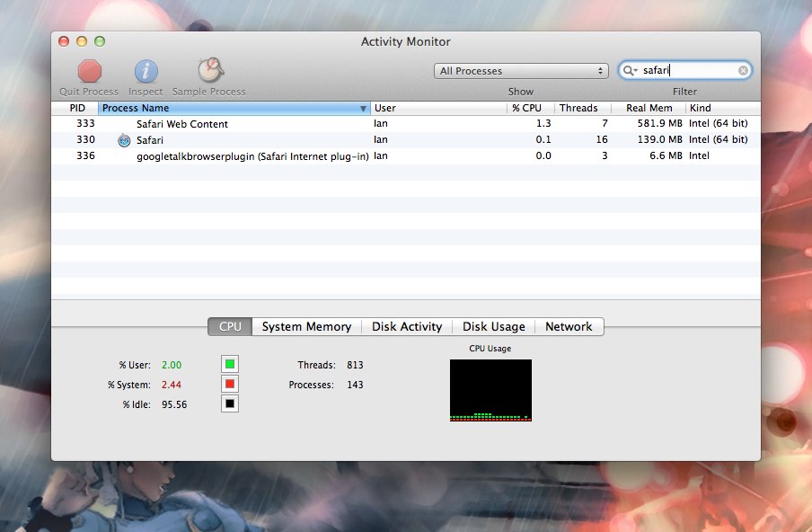Viewport: 812px width, 532px height.
Task: Minimize the Activity Monitor window
Action: 82,41
